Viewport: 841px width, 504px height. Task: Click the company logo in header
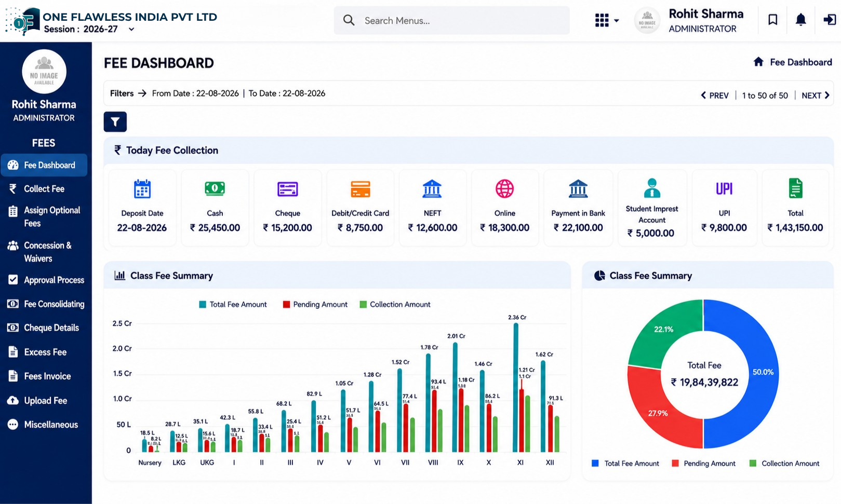point(22,21)
